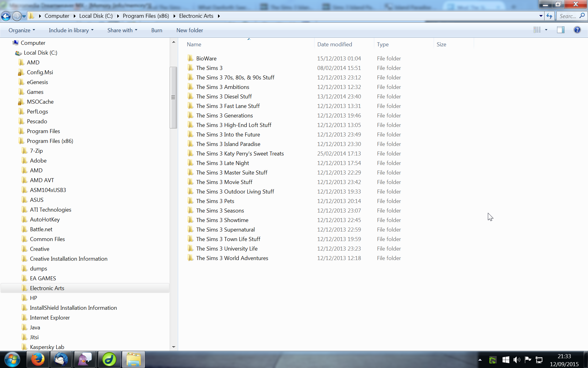The image size is (588, 368).
Task: Select The Sims 3 Pets folder icon
Action: click(x=190, y=201)
